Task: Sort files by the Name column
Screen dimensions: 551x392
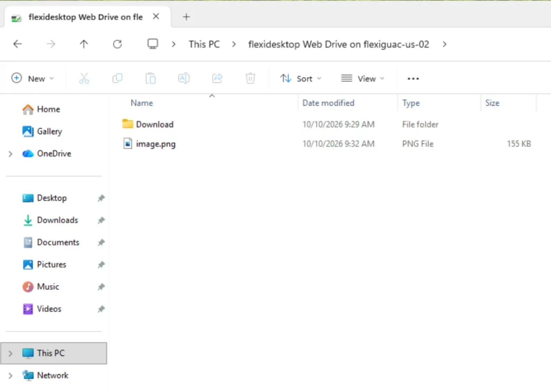Action: tap(142, 103)
